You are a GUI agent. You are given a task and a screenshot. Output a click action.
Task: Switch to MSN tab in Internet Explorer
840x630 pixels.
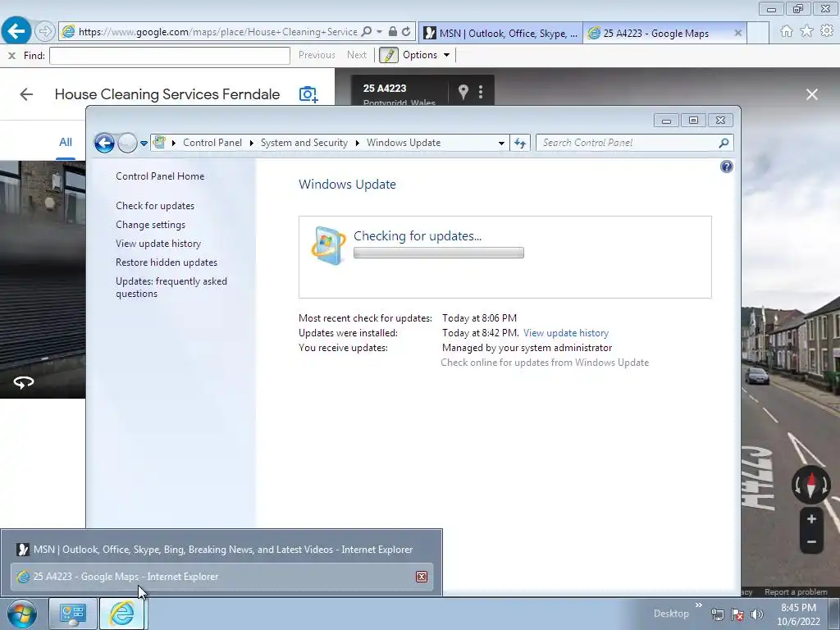point(501,33)
